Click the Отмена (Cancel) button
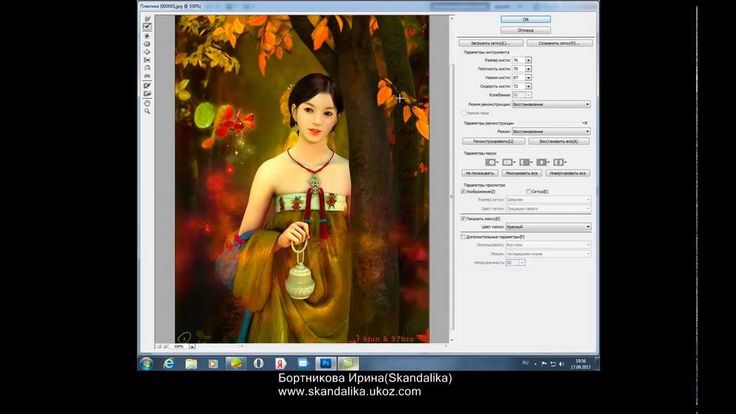 click(525, 30)
